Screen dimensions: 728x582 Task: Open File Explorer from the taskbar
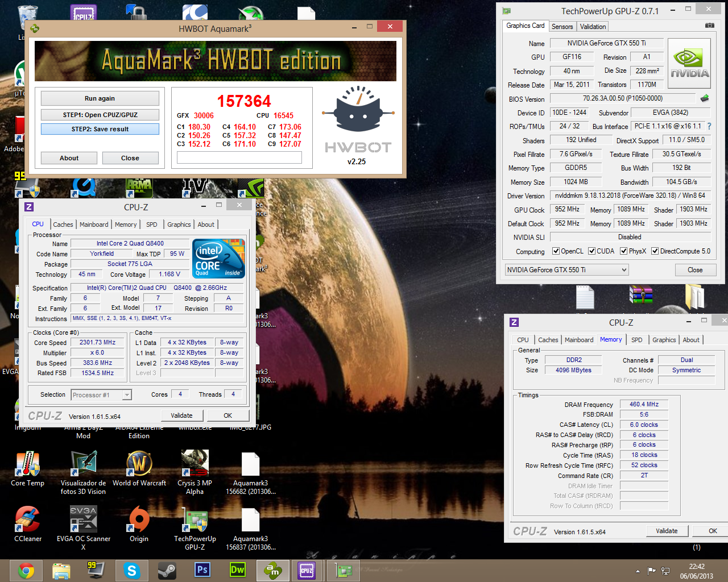pos(61,571)
